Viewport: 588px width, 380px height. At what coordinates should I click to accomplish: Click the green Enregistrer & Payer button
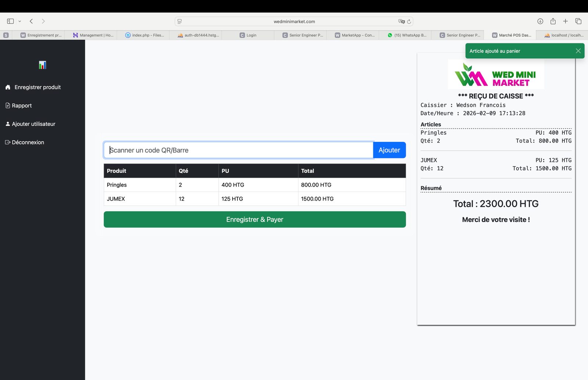[255, 219]
